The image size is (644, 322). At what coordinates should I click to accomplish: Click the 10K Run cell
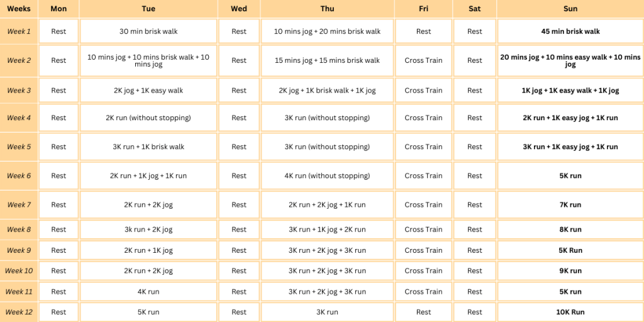(570, 312)
